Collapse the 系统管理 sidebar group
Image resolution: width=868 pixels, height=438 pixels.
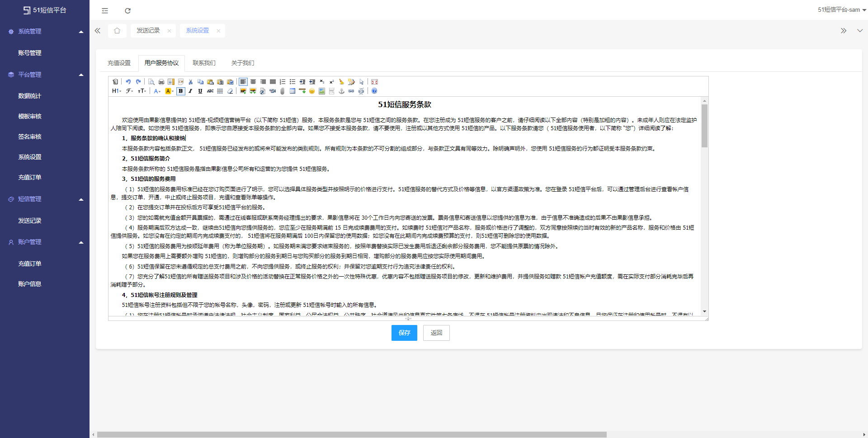(x=45, y=32)
